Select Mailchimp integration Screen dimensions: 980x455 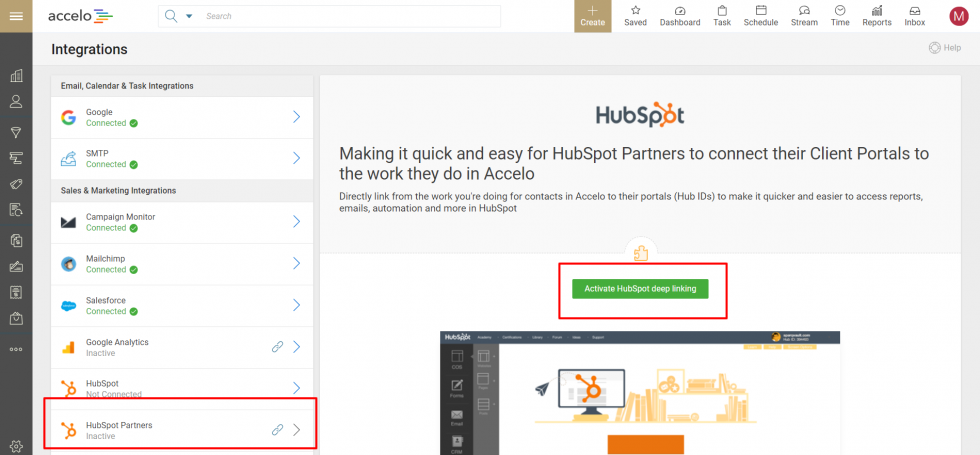tap(182, 264)
